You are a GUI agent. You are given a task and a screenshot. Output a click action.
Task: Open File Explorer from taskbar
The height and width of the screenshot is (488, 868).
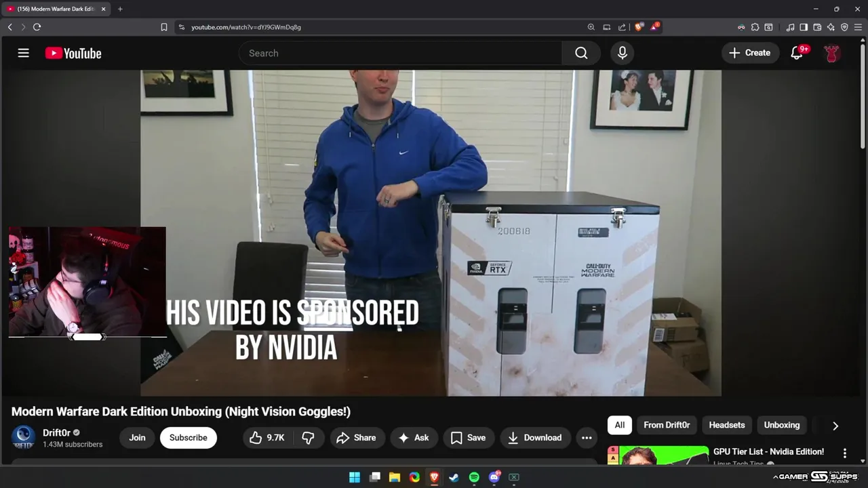(x=395, y=477)
